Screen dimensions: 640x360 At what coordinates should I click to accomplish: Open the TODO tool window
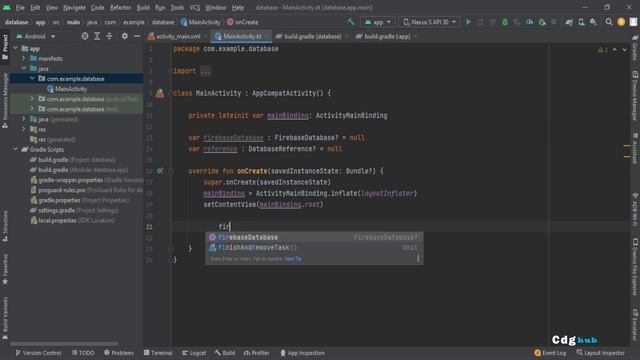tap(83, 353)
